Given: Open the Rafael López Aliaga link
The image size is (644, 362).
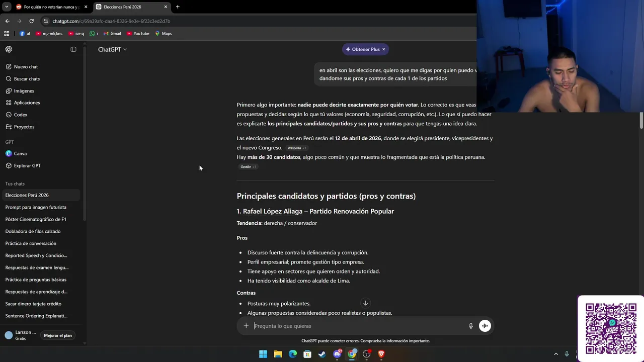Looking at the screenshot, I should tap(273, 211).
